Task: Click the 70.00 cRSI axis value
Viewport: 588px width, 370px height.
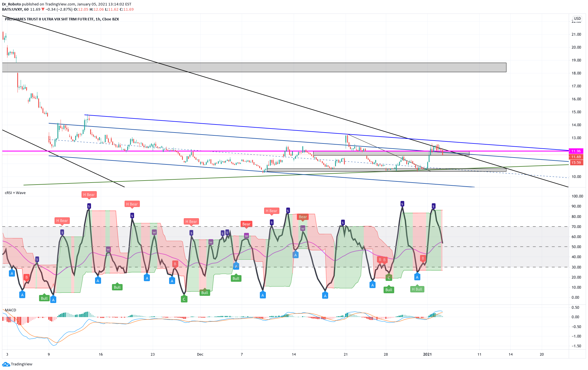Action: point(576,227)
